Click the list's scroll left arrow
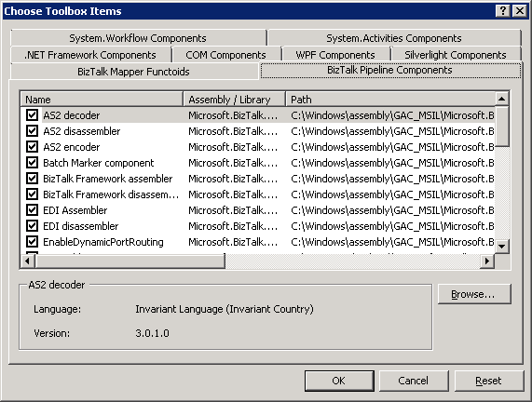The width and height of the screenshot is (532, 402). (x=27, y=261)
